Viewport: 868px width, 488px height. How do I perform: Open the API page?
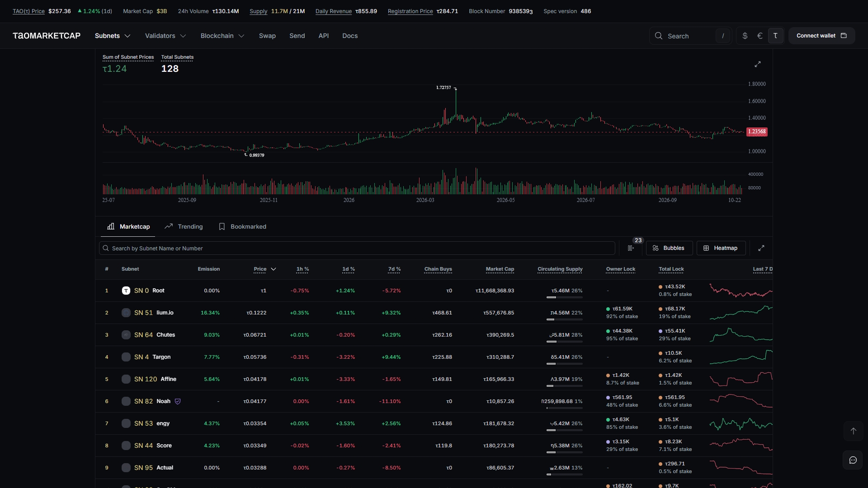pyautogui.click(x=324, y=36)
